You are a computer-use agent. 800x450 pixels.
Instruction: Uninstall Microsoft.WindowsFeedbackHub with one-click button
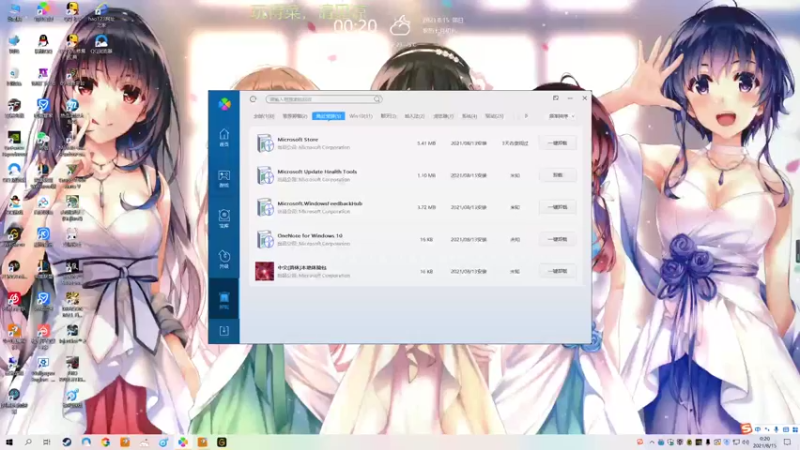click(x=557, y=207)
